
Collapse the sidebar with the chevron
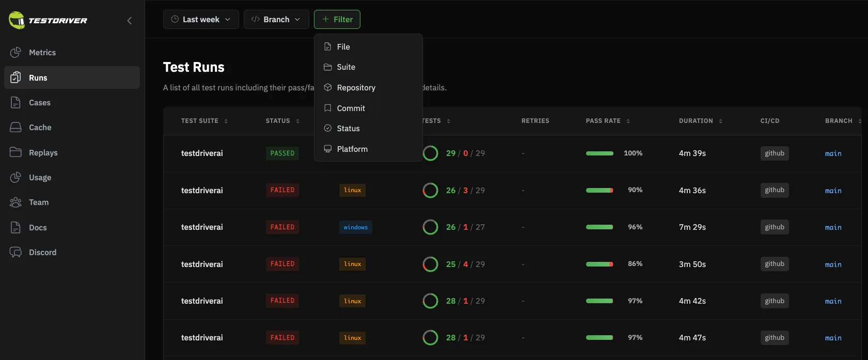pyautogui.click(x=129, y=21)
